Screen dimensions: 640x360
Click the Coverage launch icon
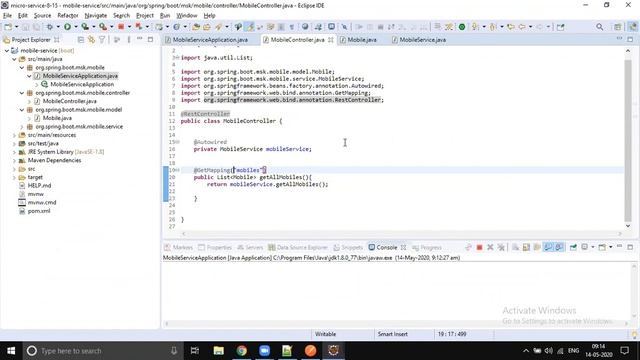(85, 27)
